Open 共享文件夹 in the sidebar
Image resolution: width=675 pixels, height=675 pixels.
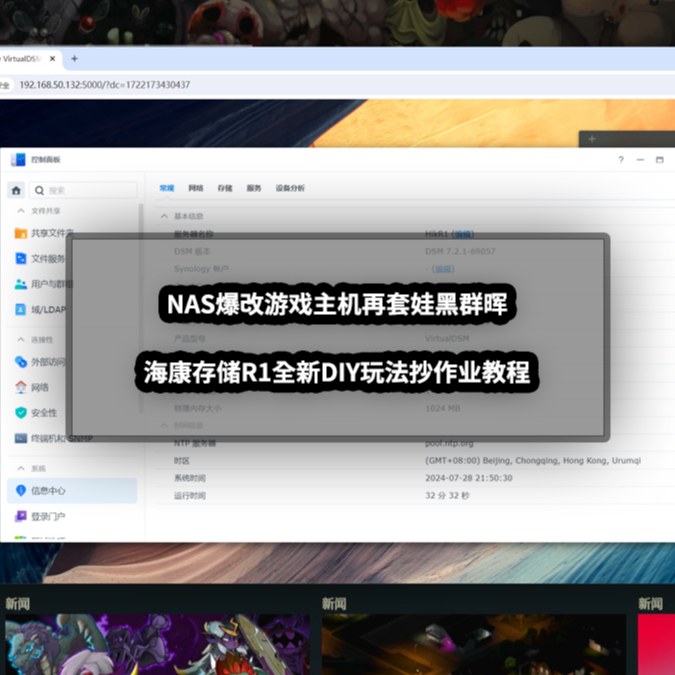[44, 233]
